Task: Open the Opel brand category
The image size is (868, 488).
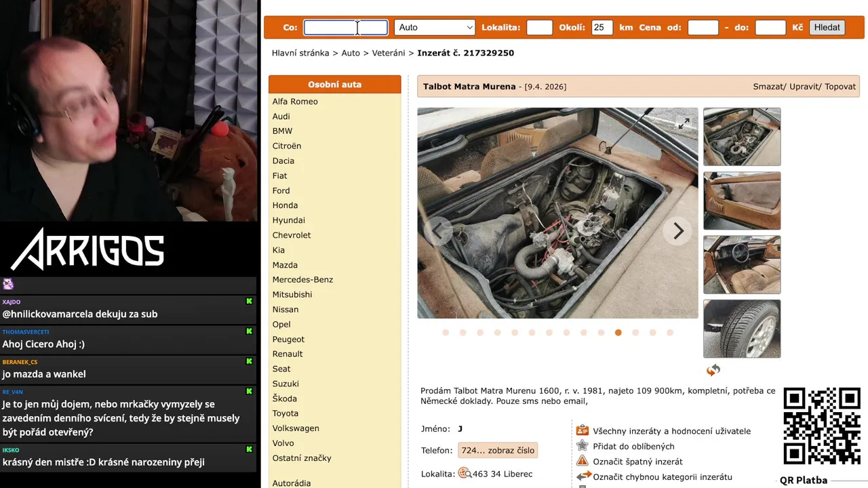Action: click(281, 325)
